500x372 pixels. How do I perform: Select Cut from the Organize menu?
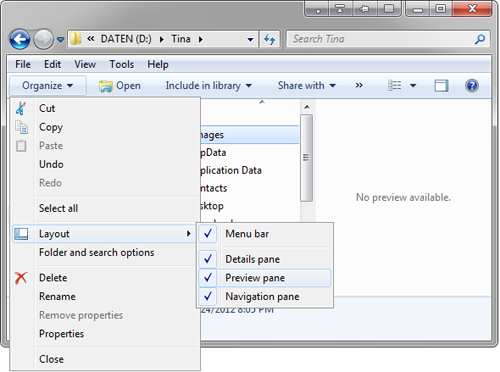point(106,108)
